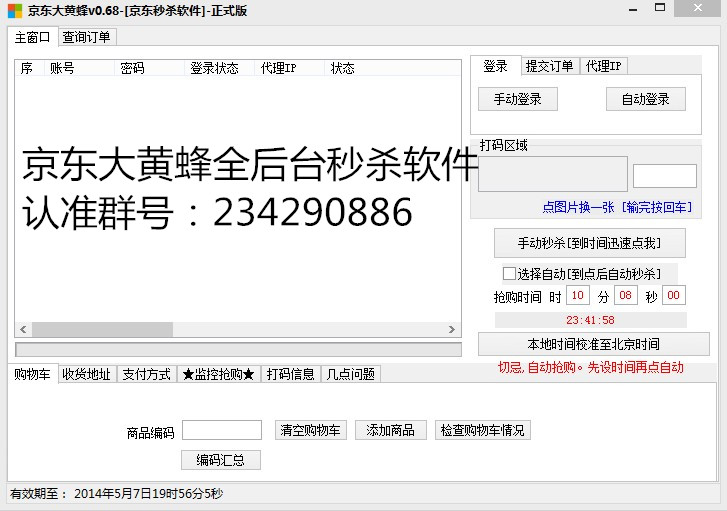
Task: Click the horizontal scrollbar thumb of account list
Action: tap(102, 329)
